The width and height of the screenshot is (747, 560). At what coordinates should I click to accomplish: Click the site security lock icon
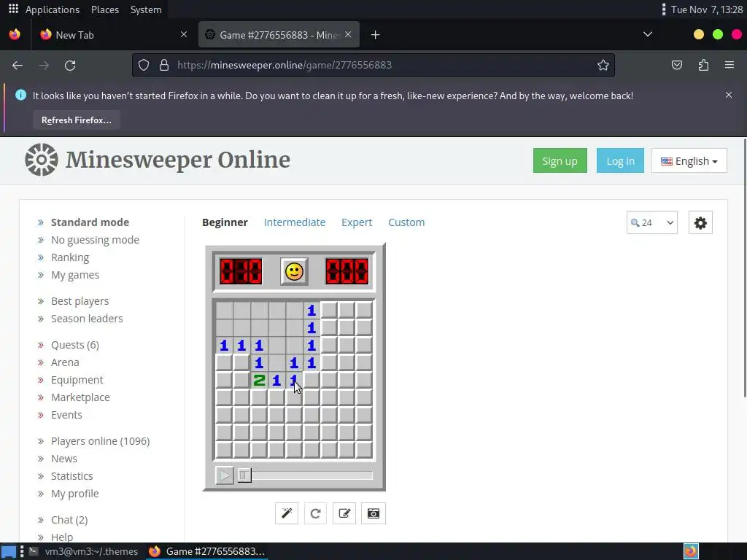point(164,65)
